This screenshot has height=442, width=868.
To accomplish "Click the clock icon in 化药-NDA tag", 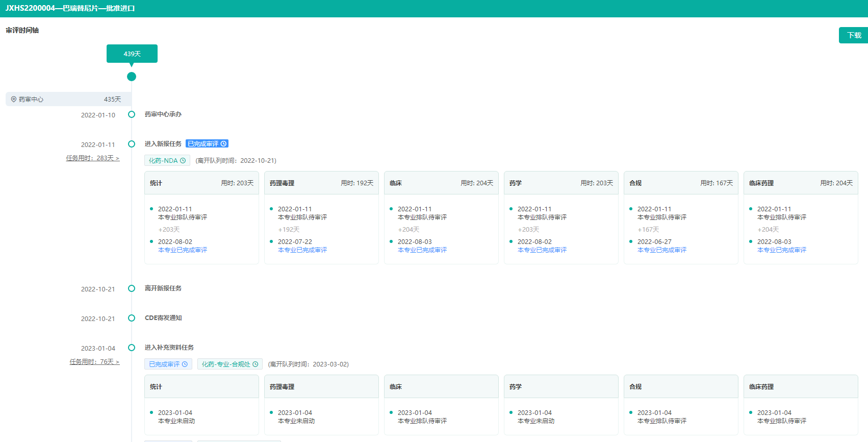I will (x=183, y=161).
